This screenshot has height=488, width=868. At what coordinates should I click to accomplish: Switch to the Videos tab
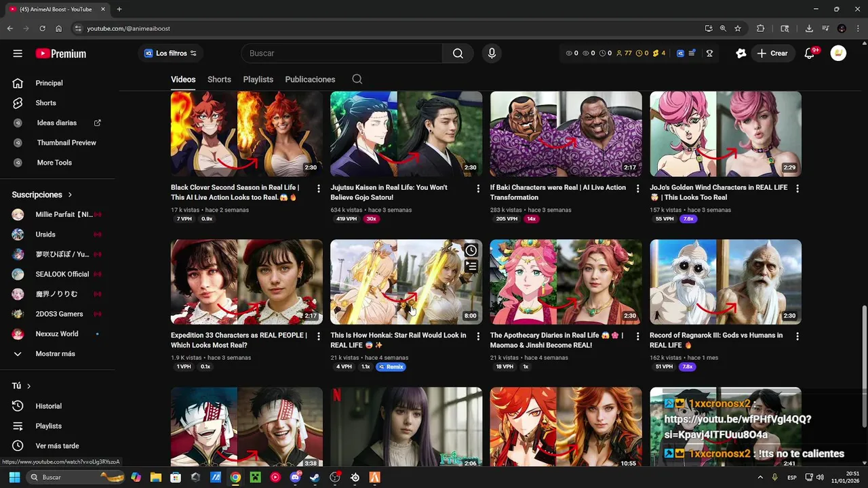click(x=183, y=79)
